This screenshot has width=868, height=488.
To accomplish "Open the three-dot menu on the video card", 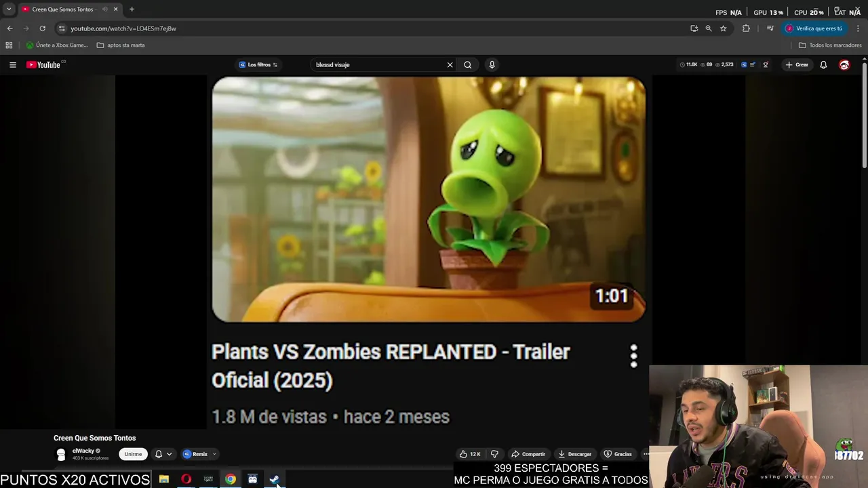I will (633, 356).
